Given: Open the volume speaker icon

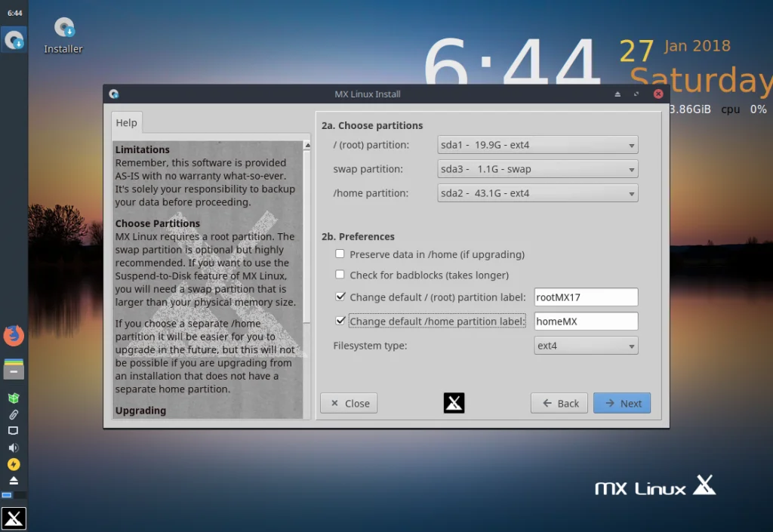Looking at the screenshot, I should point(14,447).
